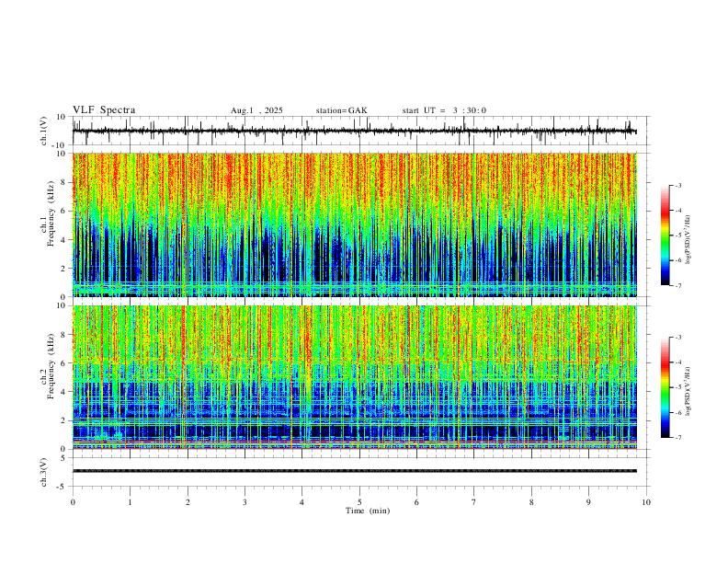The width and height of the screenshot is (728, 563).
Task: Click the '-3' value on ch.1 colorbar
Action: click(x=678, y=185)
